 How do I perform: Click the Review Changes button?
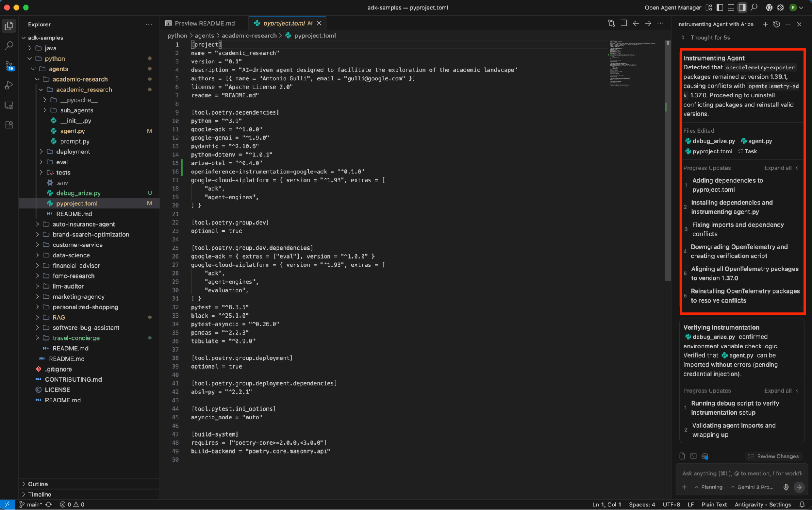tap(773, 456)
